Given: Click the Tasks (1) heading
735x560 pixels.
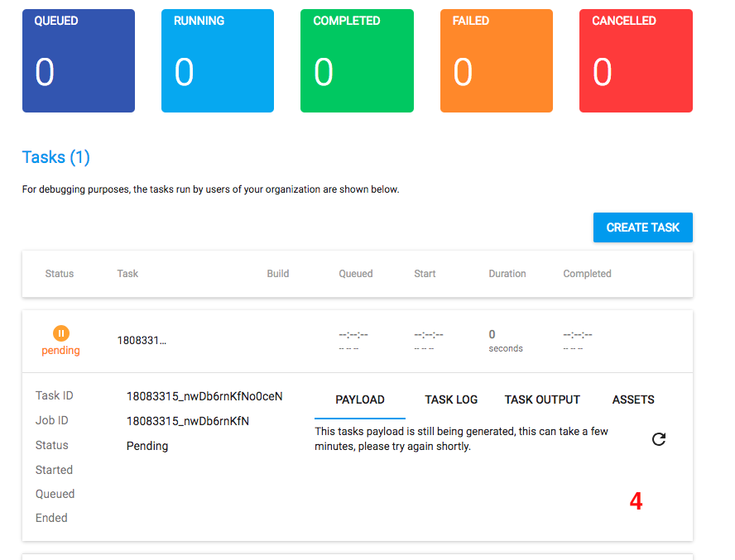Looking at the screenshot, I should [56, 157].
